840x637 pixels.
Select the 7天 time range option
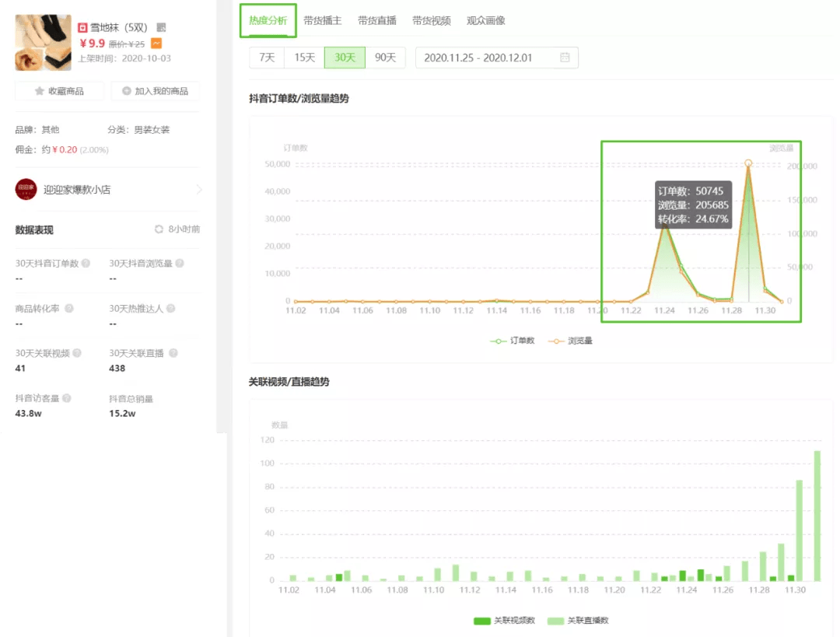pyautogui.click(x=267, y=58)
